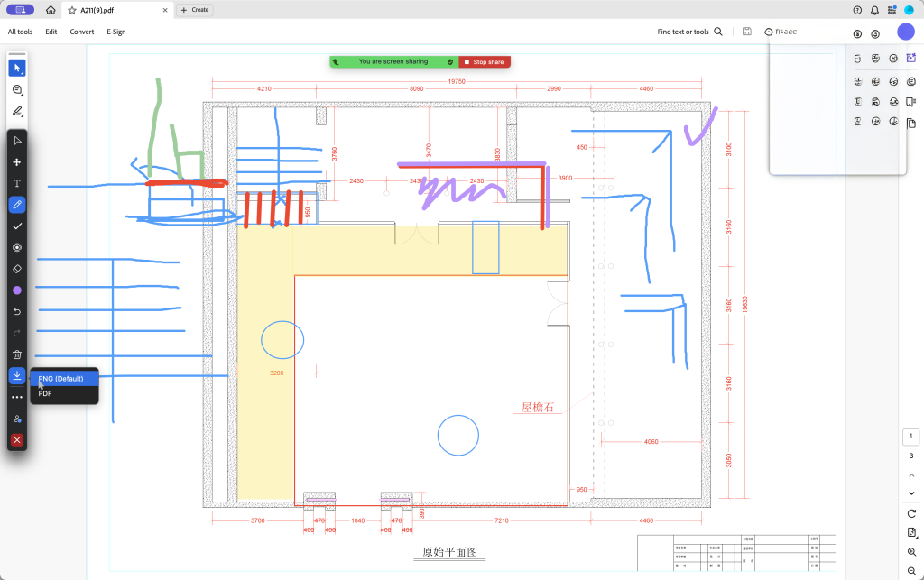The width and height of the screenshot is (924, 580).
Task: Choose PDF from the save menu
Action: tap(45, 393)
